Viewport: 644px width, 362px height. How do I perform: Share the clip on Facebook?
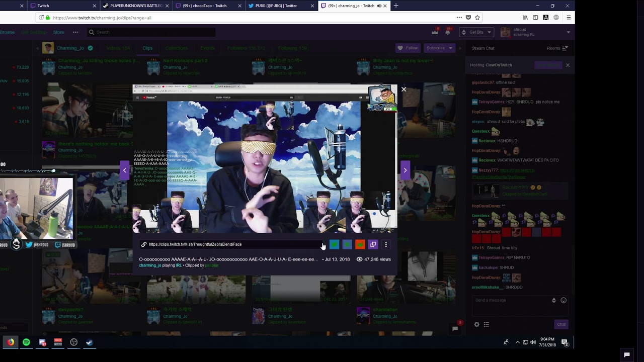click(347, 245)
